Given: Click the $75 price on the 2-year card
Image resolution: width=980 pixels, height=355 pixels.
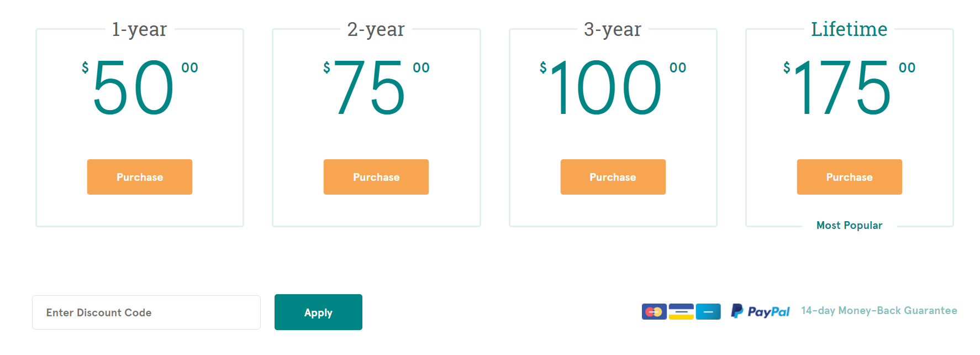Looking at the screenshot, I should click(376, 87).
